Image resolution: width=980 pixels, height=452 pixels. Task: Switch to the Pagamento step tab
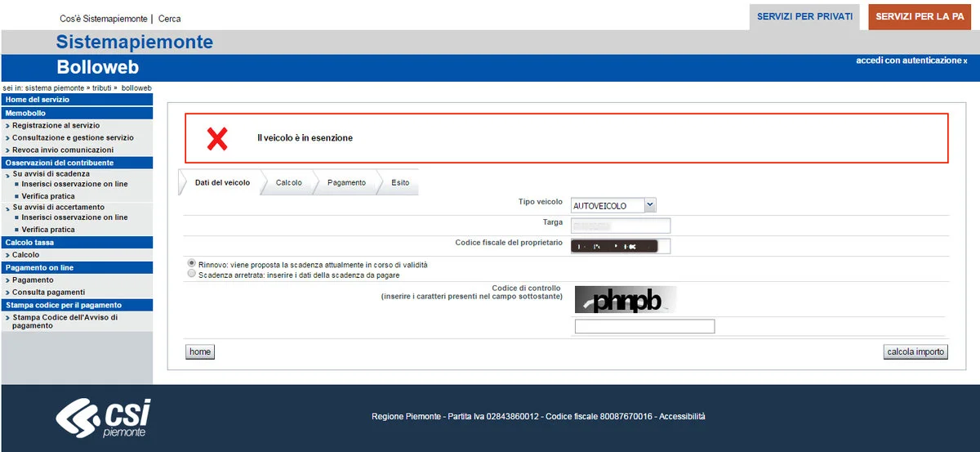click(346, 182)
